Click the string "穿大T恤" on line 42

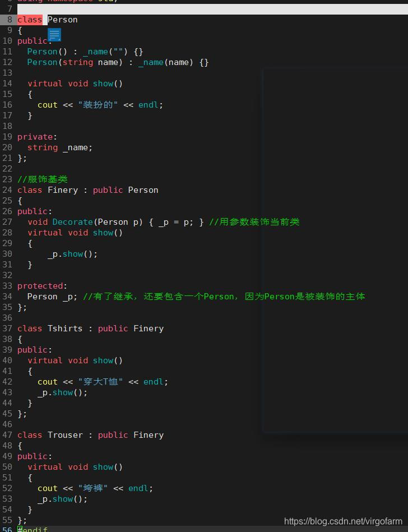[x=100, y=382]
